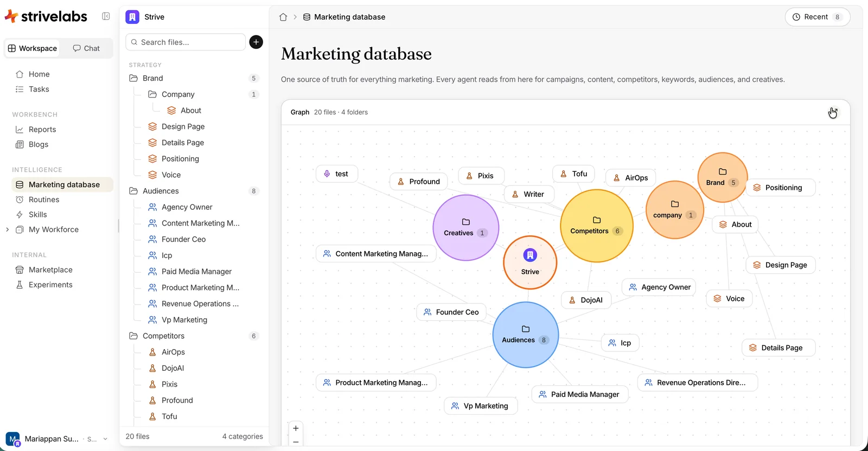Image resolution: width=868 pixels, height=451 pixels.
Task: Click into Search files field
Action: 186,42
